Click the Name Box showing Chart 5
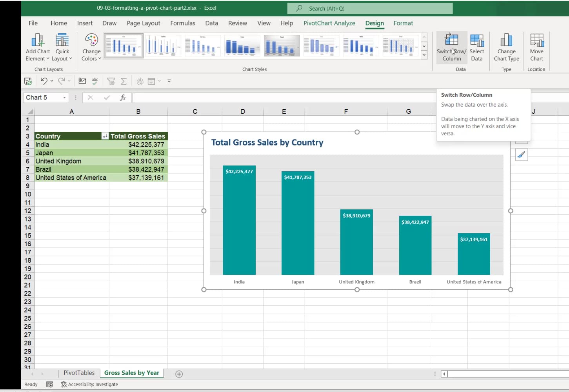Viewport: 569px width, 392px height. point(42,98)
